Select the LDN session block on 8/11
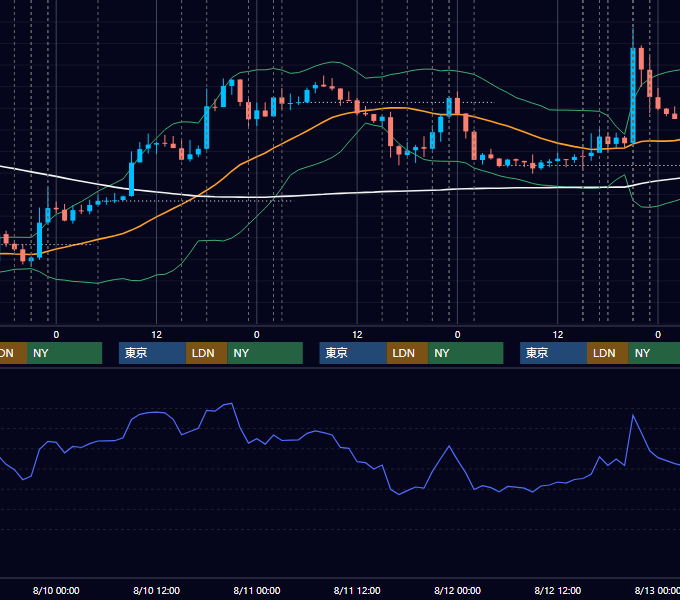The width and height of the screenshot is (680, 600). coord(407,353)
